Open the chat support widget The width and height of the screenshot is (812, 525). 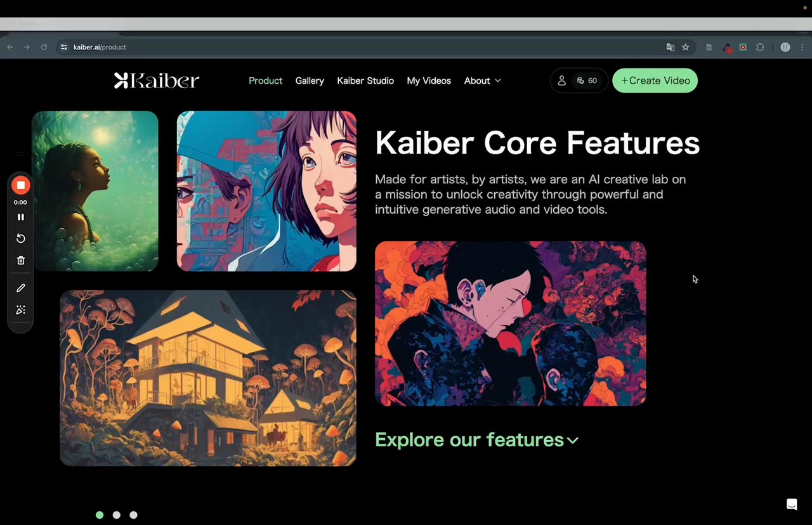point(792,504)
